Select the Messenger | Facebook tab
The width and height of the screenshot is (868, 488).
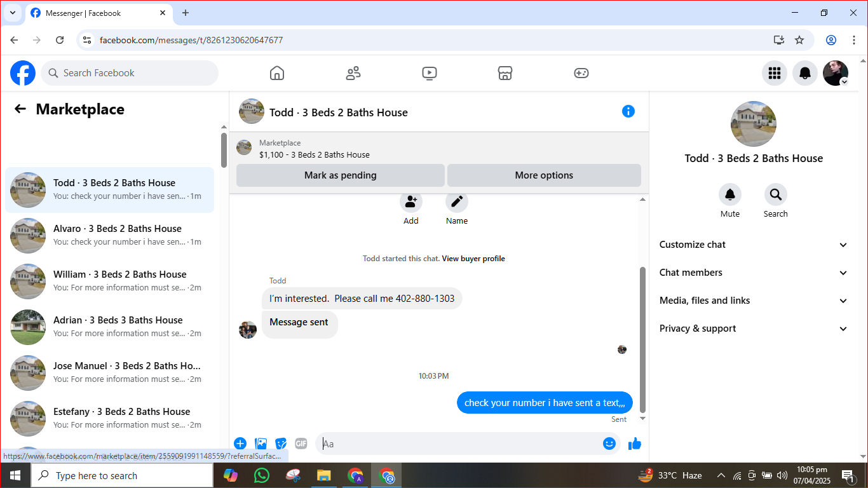(98, 13)
